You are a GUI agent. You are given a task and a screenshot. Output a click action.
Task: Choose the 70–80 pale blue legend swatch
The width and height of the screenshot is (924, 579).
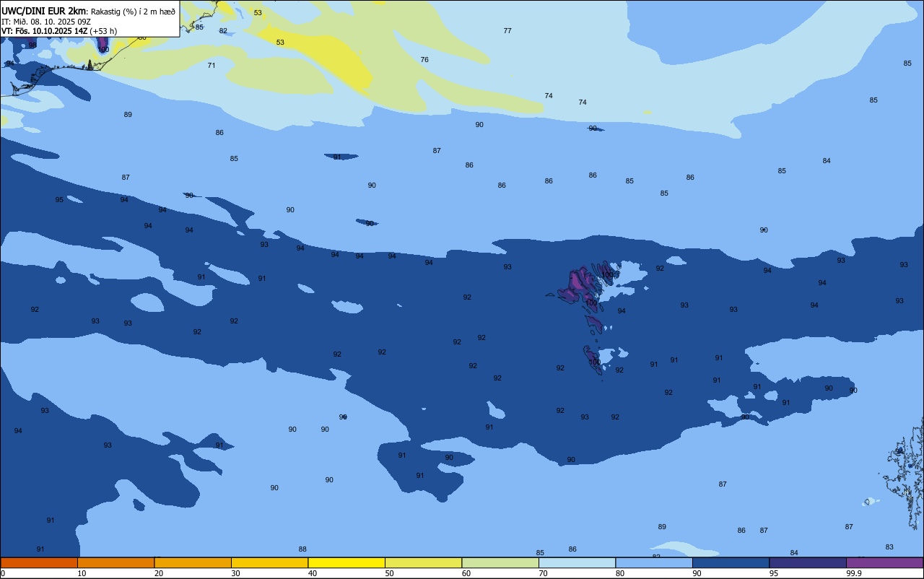pos(577,562)
